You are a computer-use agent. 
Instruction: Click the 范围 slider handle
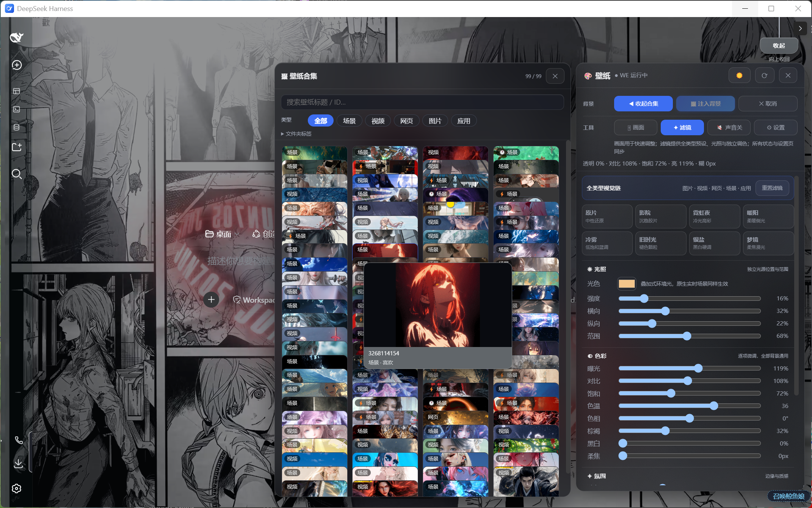pyautogui.click(x=687, y=336)
